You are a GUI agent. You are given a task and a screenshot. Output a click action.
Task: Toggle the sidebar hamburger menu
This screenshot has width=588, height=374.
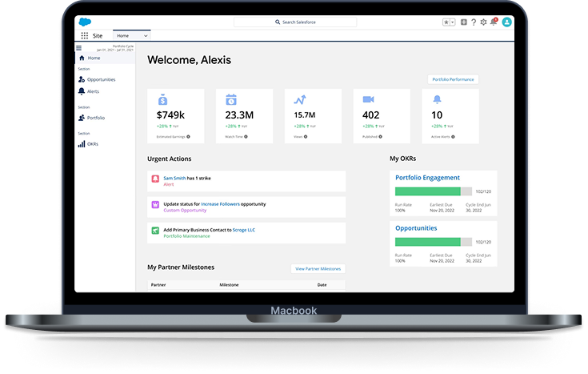coord(78,48)
